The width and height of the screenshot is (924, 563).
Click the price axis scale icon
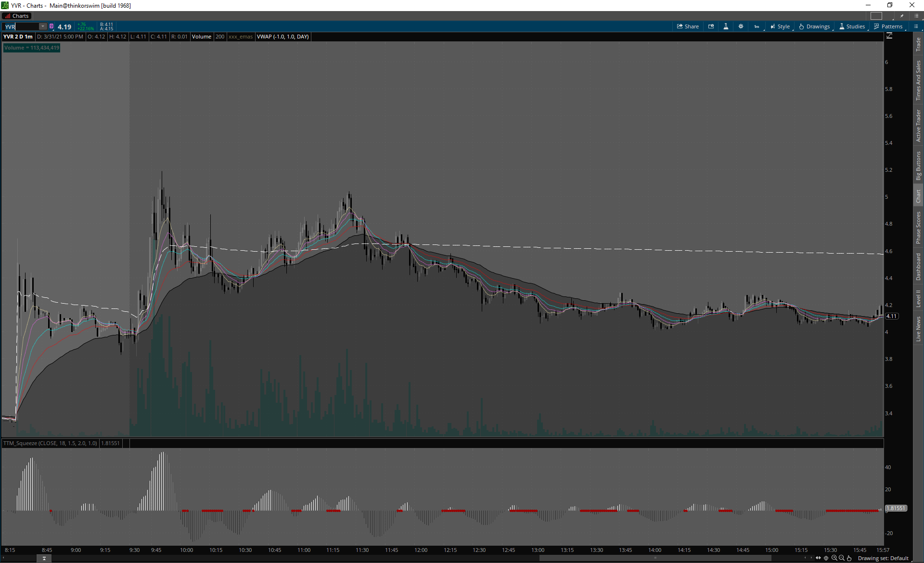pos(889,36)
